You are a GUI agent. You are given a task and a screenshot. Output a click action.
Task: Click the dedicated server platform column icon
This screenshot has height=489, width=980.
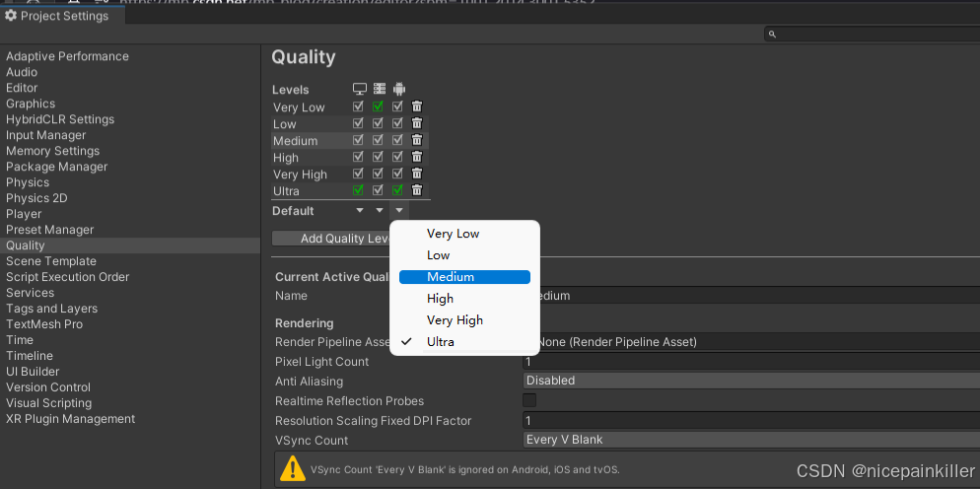[x=380, y=90]
